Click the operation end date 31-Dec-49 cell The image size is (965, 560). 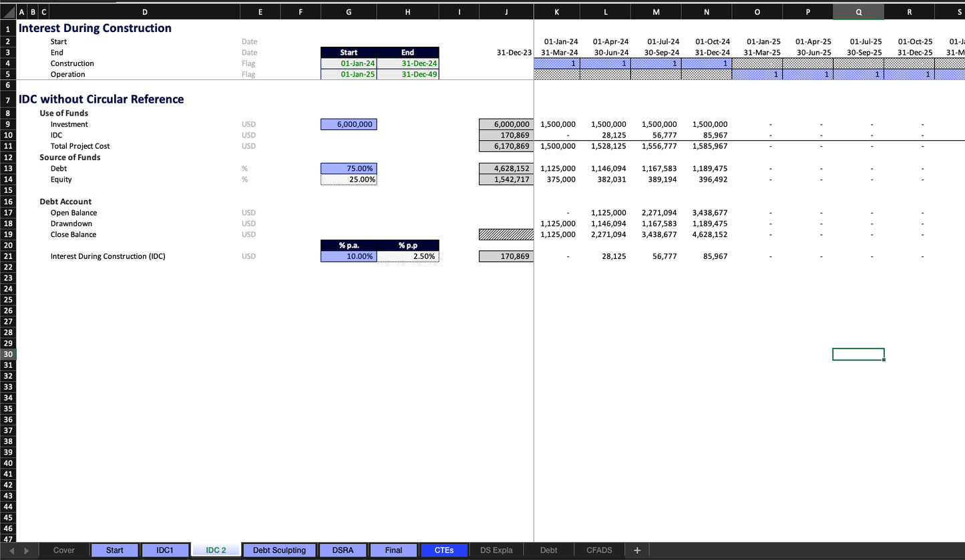coord(407,75)
